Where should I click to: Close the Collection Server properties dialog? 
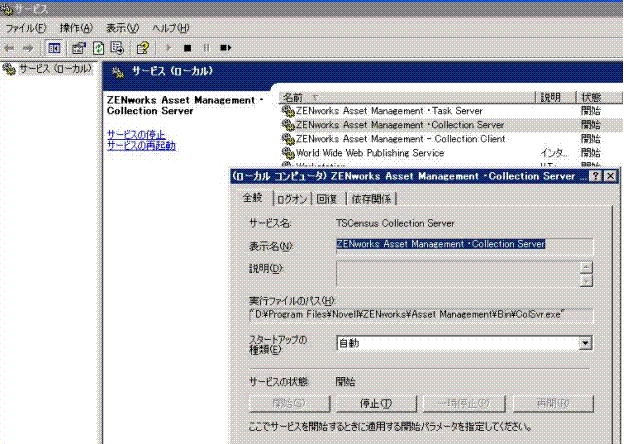click(x=610, y=176)
